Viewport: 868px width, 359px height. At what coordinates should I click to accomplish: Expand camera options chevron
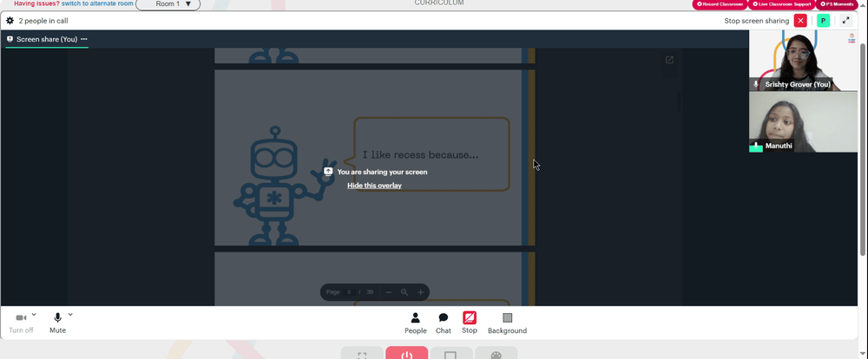[x=34, y=315]
